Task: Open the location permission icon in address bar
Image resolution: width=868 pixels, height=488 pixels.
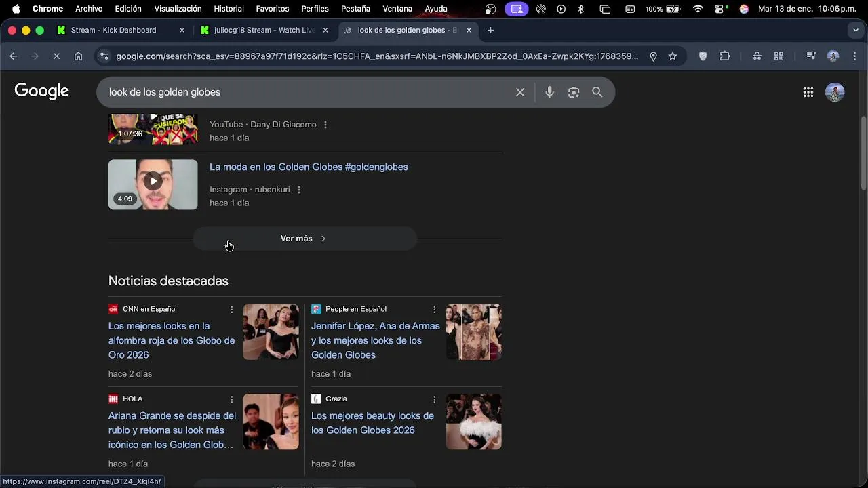Action: [x=653, y=56]
